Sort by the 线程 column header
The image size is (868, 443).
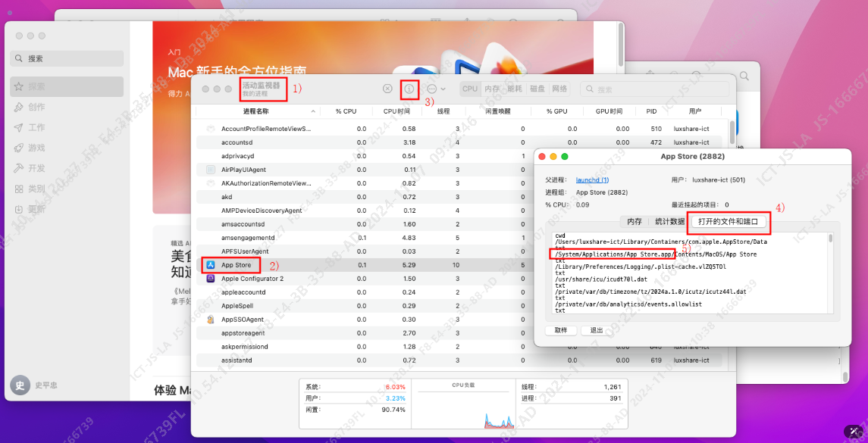[x=444, y=111]
